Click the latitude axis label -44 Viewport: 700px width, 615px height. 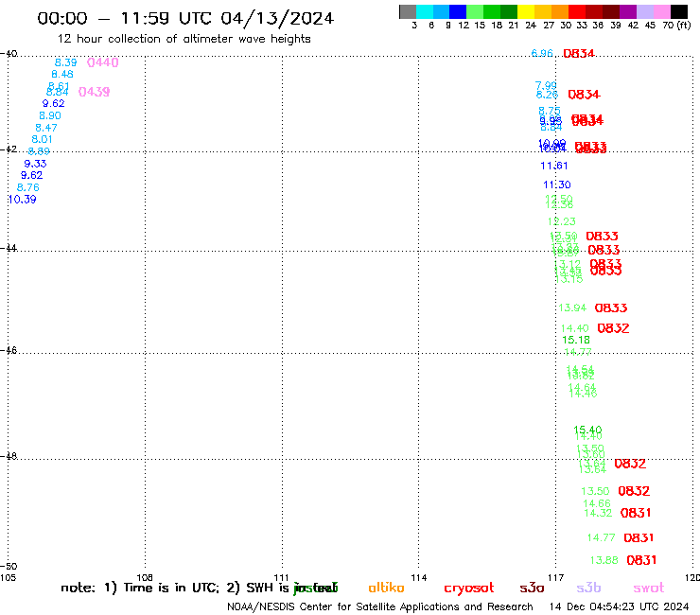[9, 248]
